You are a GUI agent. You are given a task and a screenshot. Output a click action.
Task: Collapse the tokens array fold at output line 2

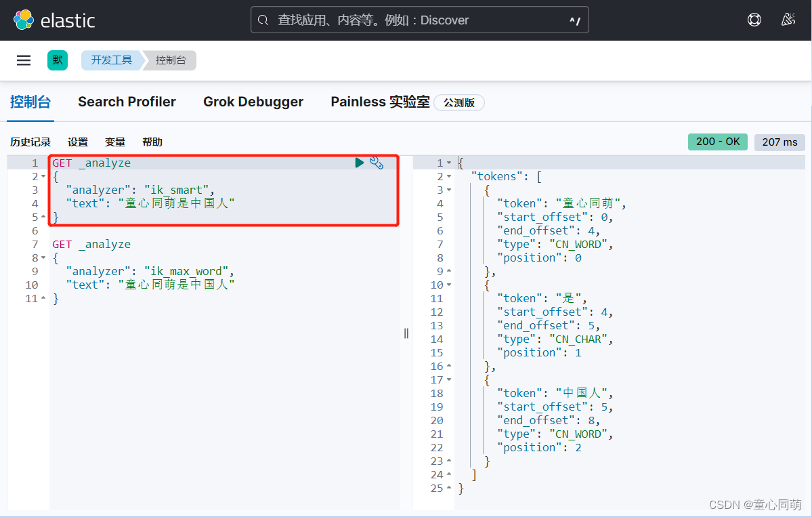[449, 177]
